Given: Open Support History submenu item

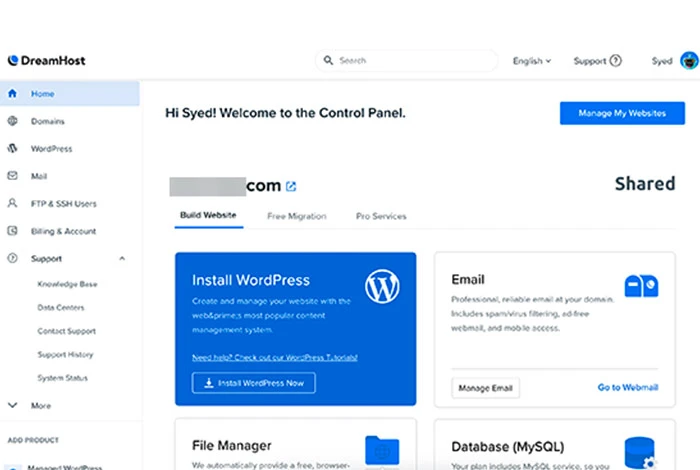Looking at the screenshot, I should tap(65, 354).
